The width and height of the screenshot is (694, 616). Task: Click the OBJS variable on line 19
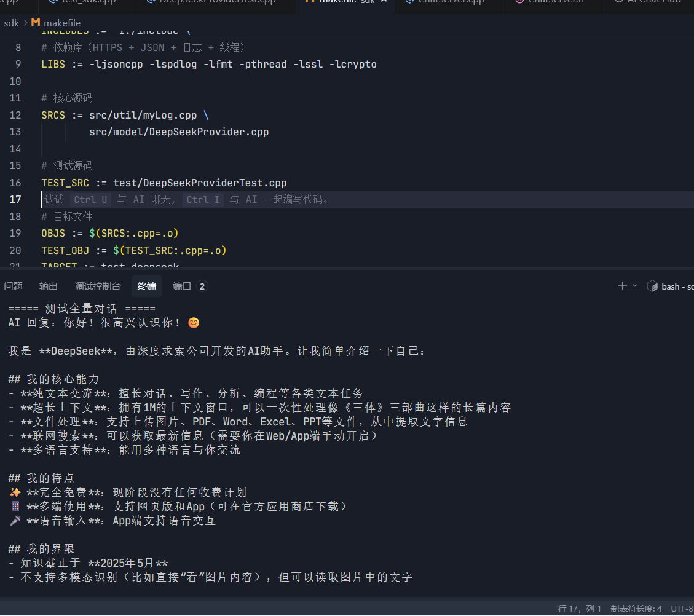[x=53, y=233]
